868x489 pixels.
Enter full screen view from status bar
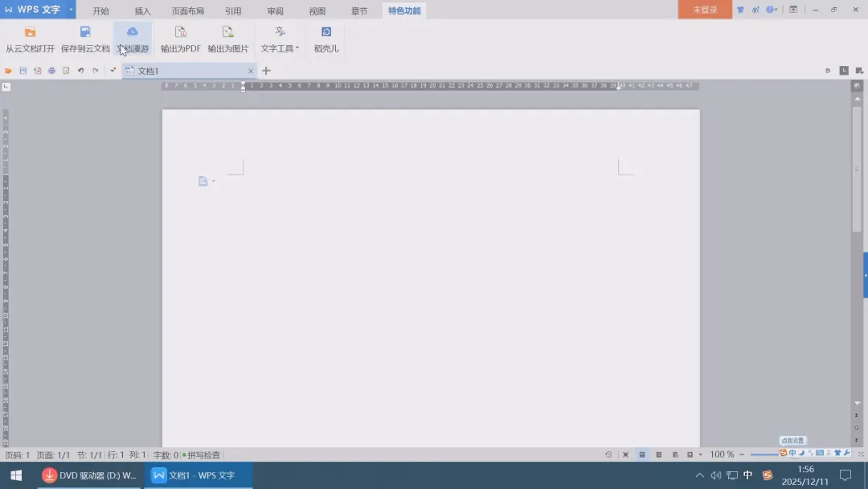coord(625,454)
